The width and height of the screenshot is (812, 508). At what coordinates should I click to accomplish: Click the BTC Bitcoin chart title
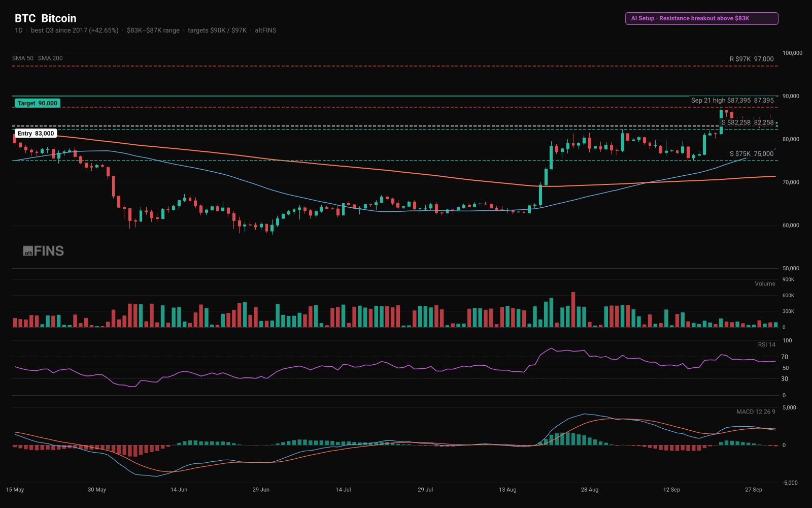[46, 18]
